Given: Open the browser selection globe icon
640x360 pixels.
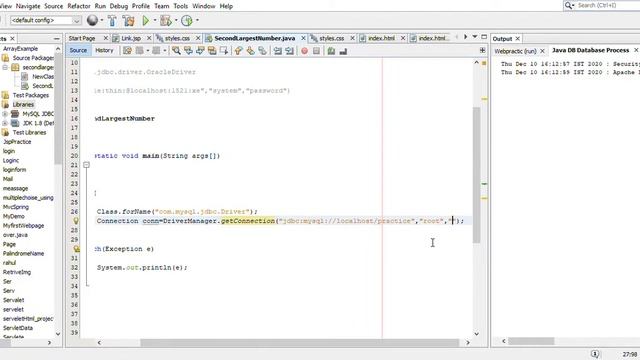Looking at the screenshot, I should (92, 20).
